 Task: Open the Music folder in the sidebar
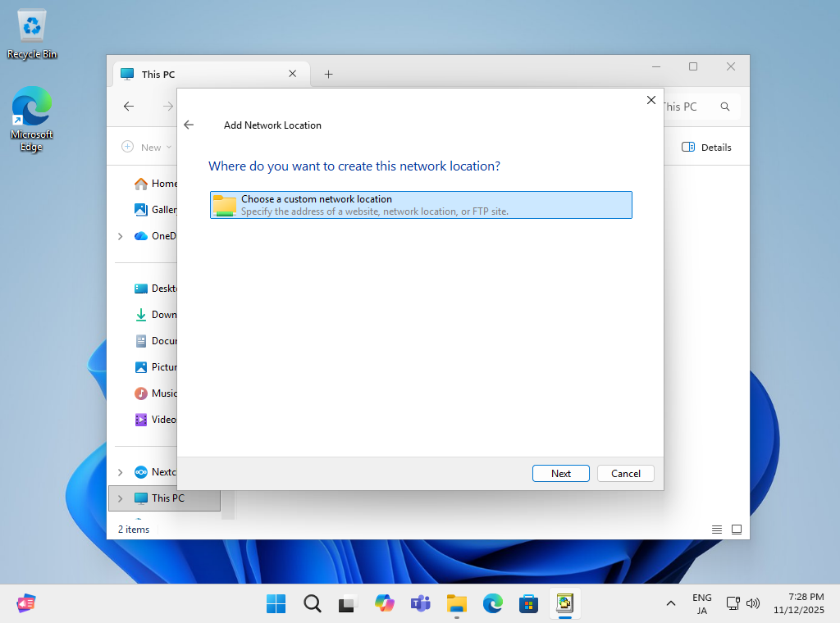(x=162, y=393)
